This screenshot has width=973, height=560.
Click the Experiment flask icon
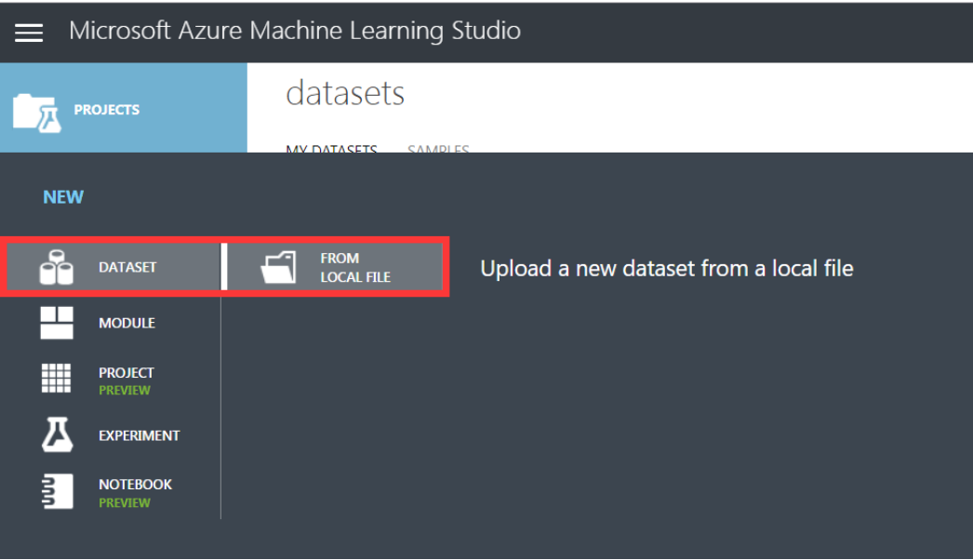pyautogui.click(x=57, y=435)
